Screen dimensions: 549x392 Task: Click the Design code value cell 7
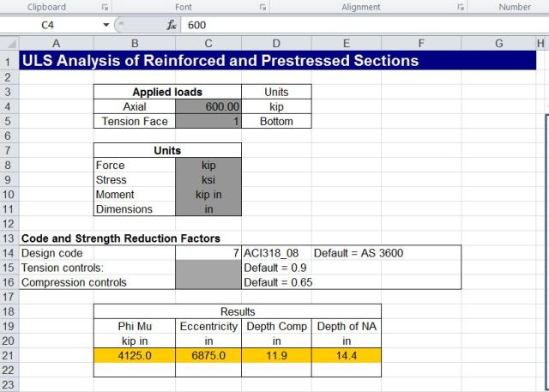click(x=208, y=253)
